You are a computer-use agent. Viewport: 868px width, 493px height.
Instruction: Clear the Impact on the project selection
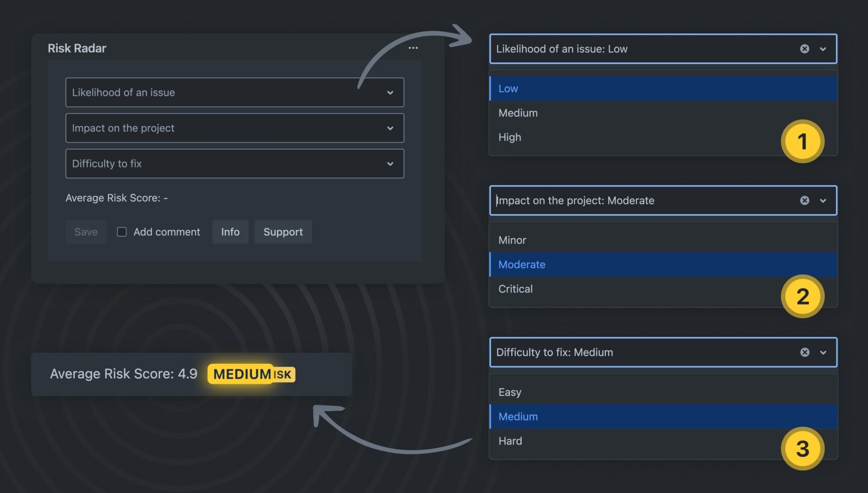coord(804,200)
